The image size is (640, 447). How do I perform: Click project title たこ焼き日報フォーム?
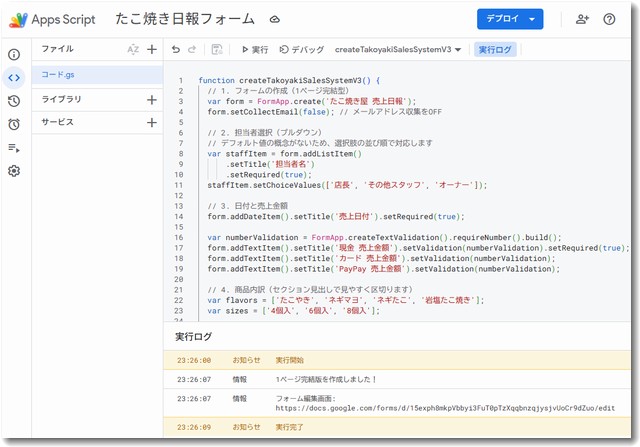[185, 19]
